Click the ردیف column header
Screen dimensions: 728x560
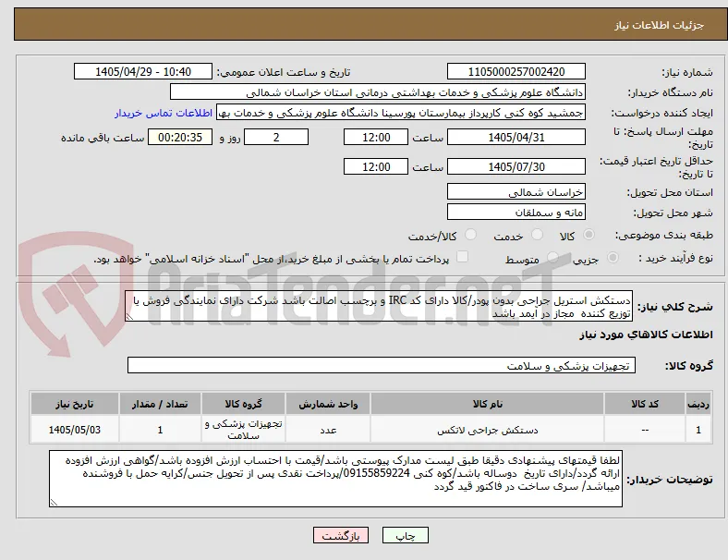tap(698, 404)
